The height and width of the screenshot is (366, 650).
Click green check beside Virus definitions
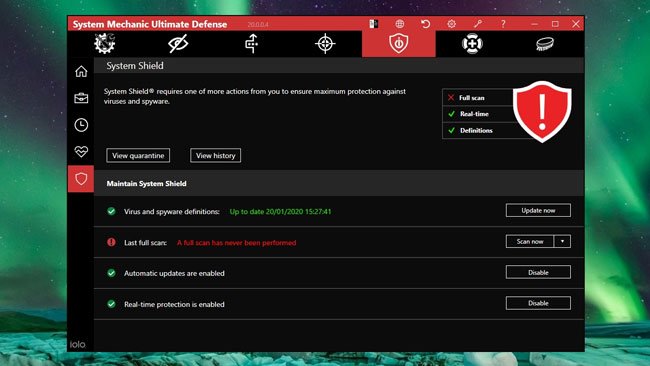tap(111, 211)
